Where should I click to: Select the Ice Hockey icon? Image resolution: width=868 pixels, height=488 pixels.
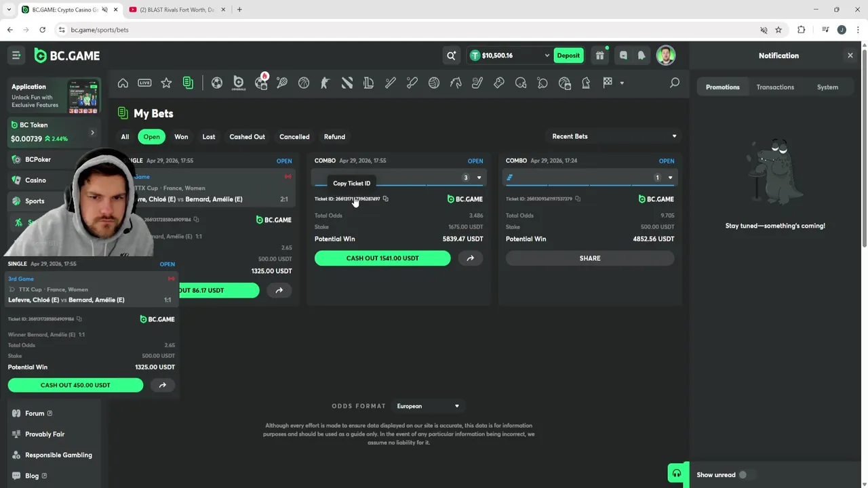(x=477, y=83)
